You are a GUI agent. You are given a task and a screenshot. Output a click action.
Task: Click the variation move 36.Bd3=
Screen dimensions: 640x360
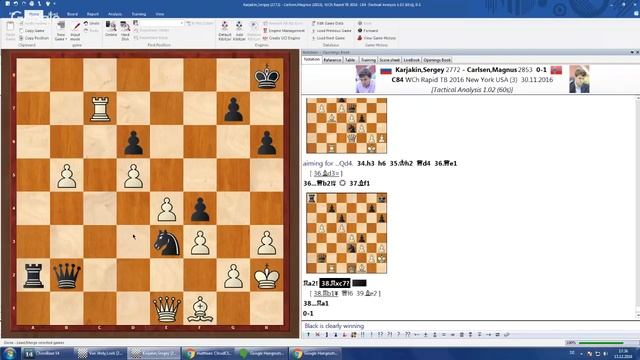(326, 173)
